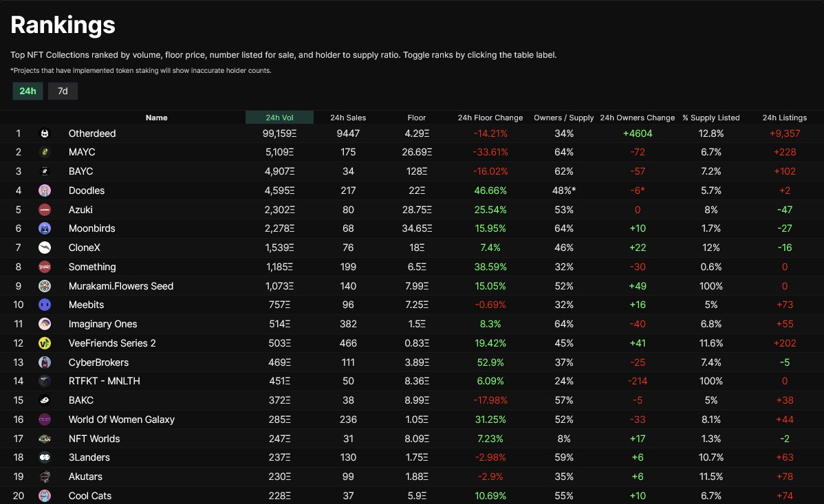Viewport: 824px width, 504px height.
Task: Open the BAYC collection name
Action: click(81, 171)
